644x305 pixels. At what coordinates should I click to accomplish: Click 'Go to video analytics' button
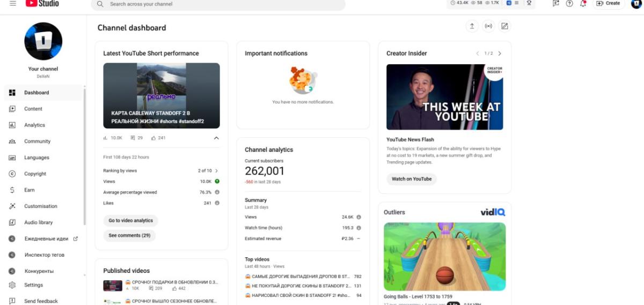coord(130,220)
